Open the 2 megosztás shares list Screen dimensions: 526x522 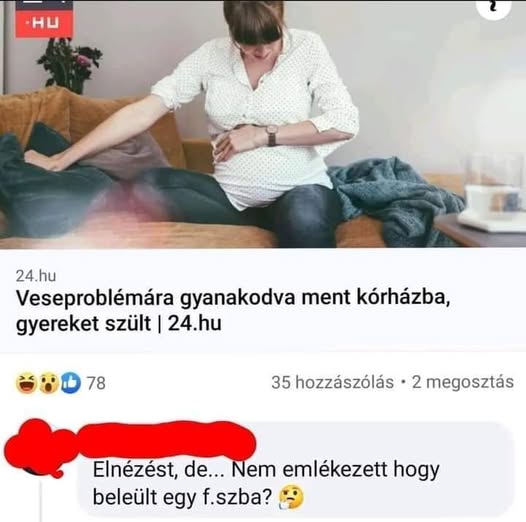tap(463, 382)
